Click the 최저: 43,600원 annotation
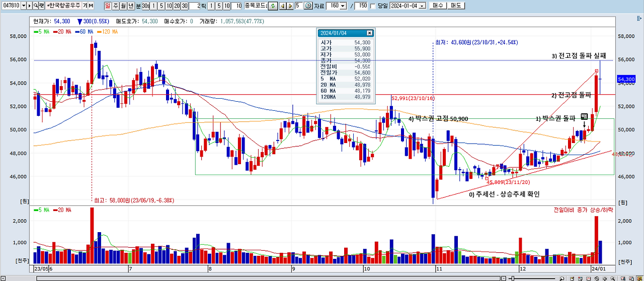 [476, 43]
